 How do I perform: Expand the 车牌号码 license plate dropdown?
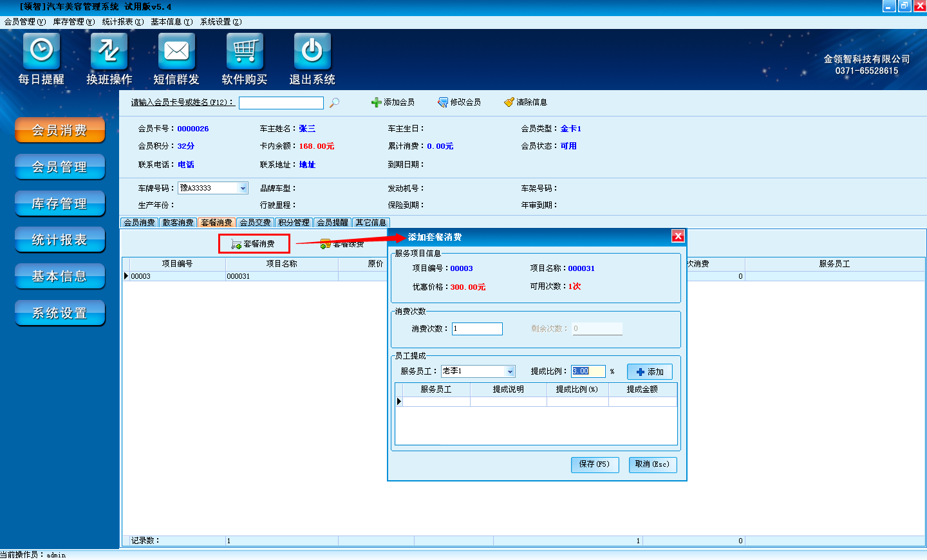click(243, 188)
